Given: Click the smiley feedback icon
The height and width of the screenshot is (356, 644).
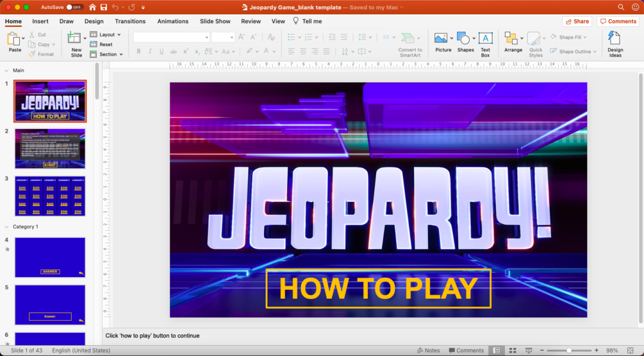Looking at the screenshot, I should click(635, 7).
